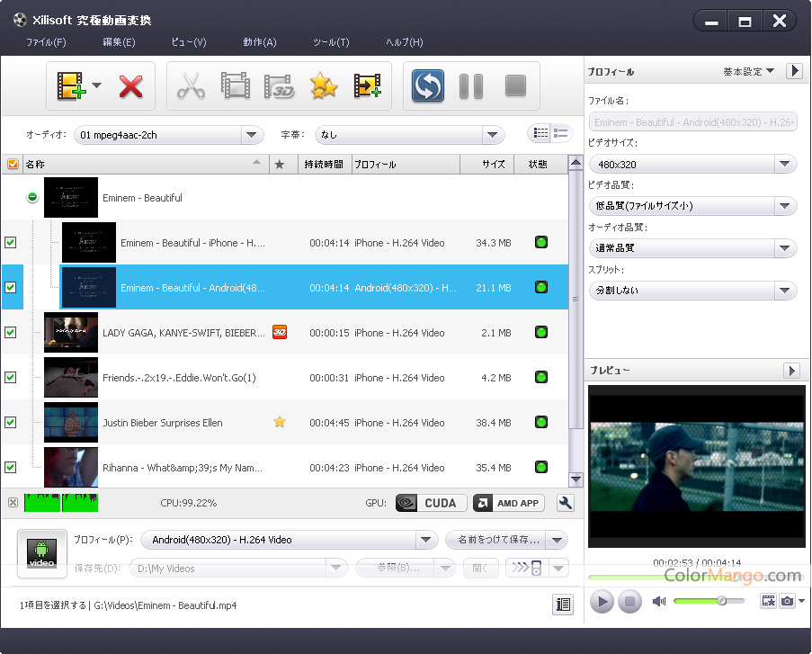Open the task log icon
Image resolution: width=812 pixels, height=654 pixels.
coord(563,605)
